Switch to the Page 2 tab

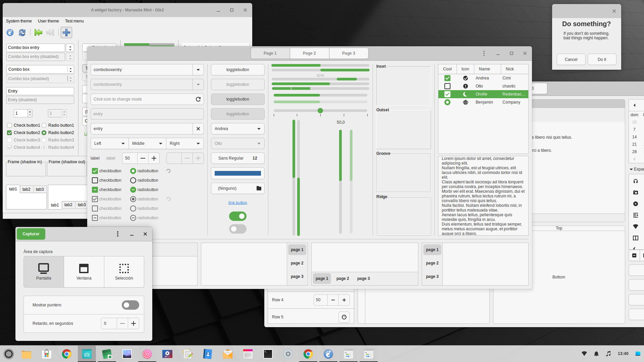pos(309,53)
